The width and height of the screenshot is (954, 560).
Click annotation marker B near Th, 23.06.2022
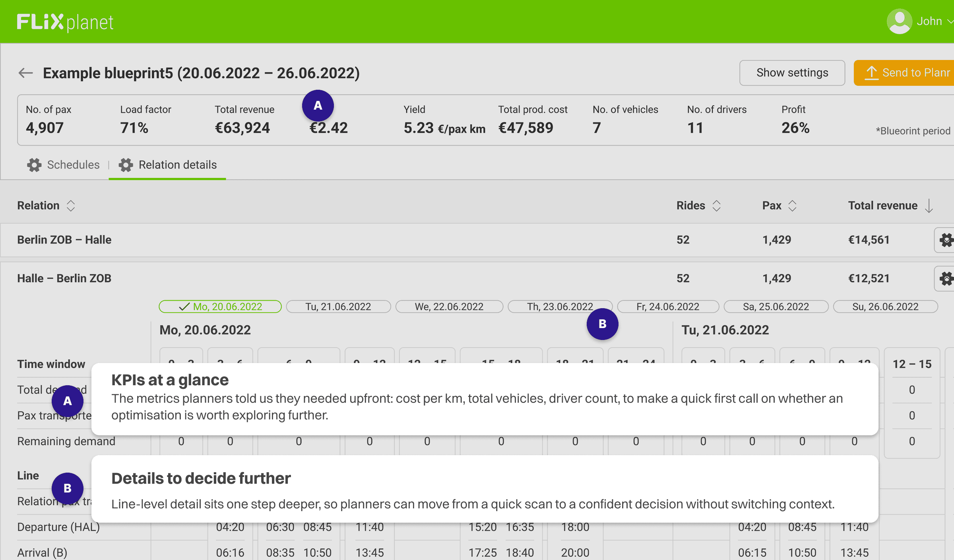602,324
